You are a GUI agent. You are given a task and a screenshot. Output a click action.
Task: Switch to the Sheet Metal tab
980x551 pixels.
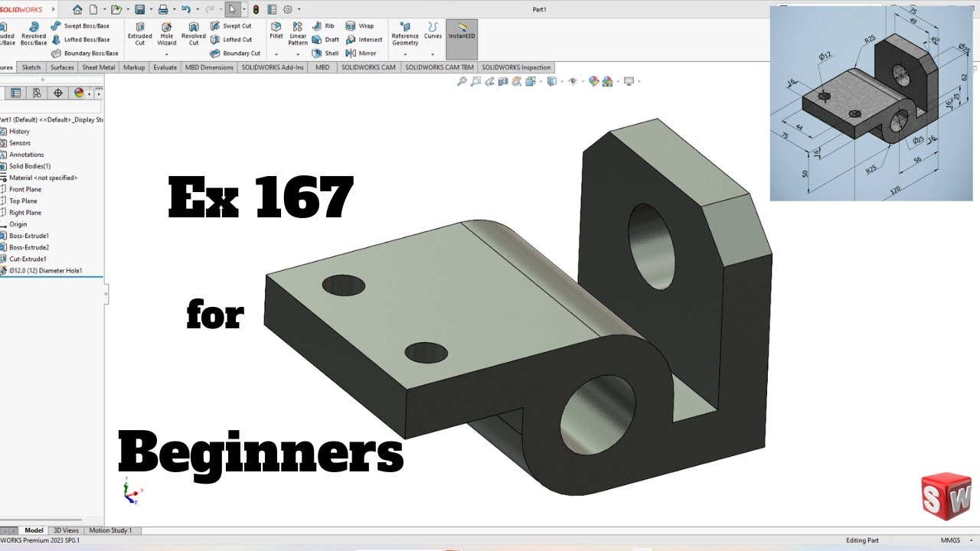99,67
